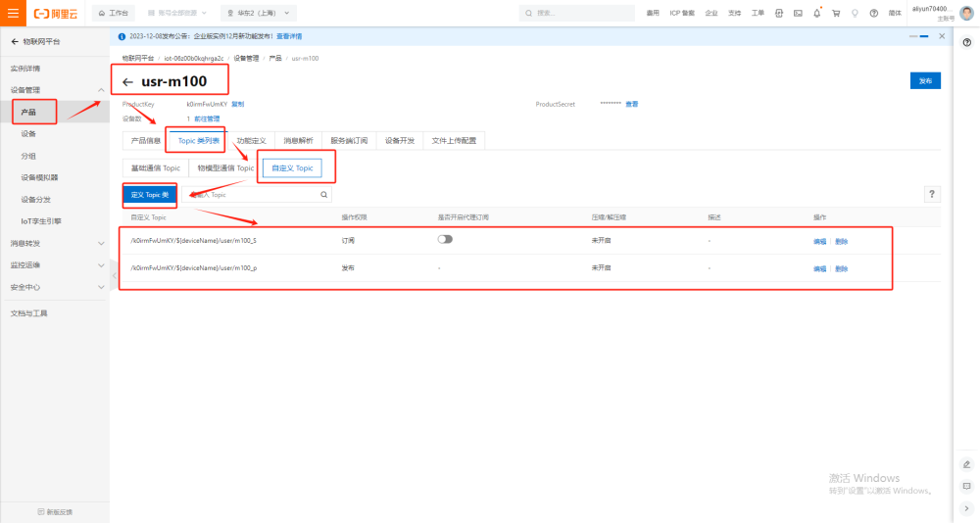
Task: Click 编辑 link for m100_p topic
Action: (x=819, y=268)
